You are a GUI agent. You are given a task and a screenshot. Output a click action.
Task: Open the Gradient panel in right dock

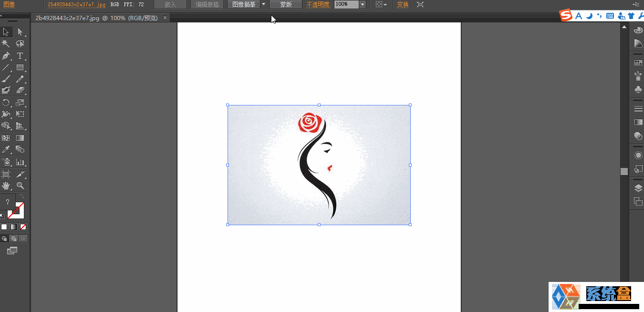point(638,122)
